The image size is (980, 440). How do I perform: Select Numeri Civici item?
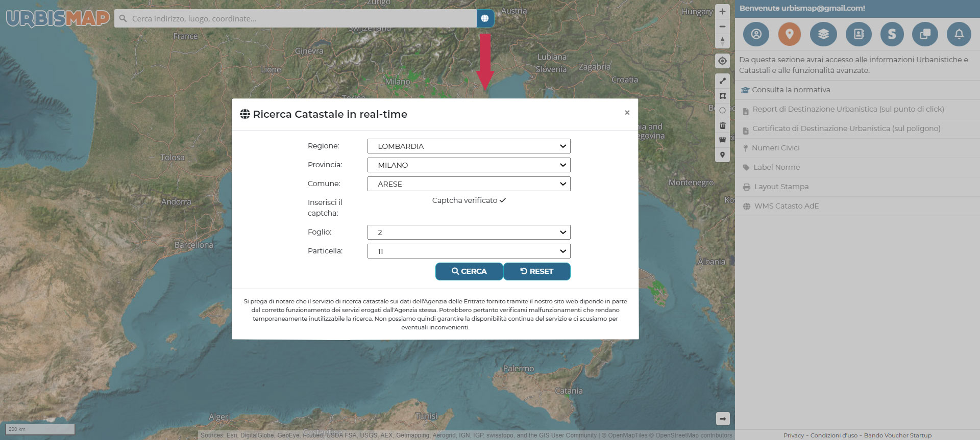[x=857, y=148]
